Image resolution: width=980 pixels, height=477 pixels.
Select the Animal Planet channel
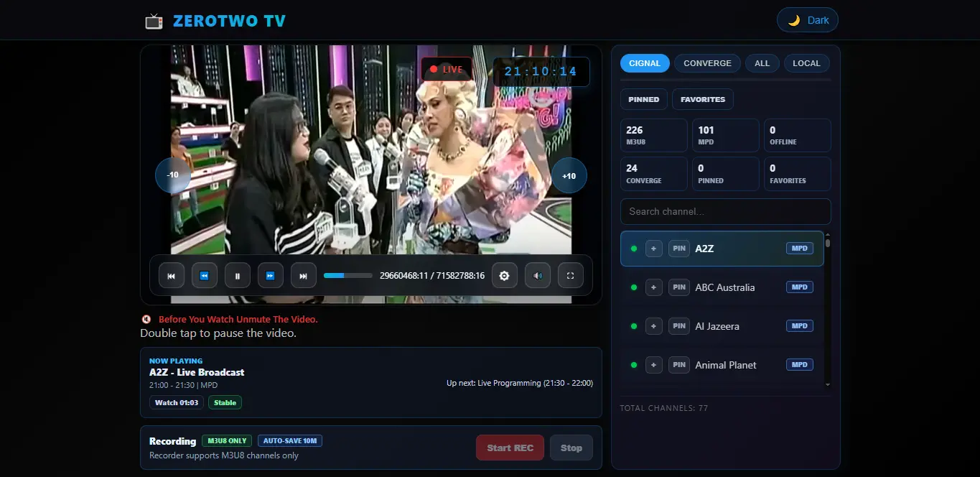722,365
